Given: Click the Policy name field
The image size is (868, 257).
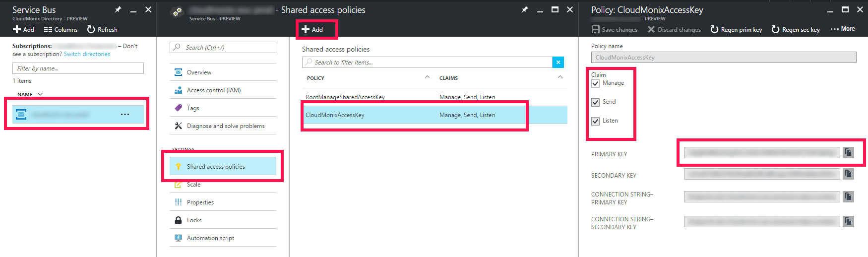Looking at the screenshot, I should coord(724,58).
